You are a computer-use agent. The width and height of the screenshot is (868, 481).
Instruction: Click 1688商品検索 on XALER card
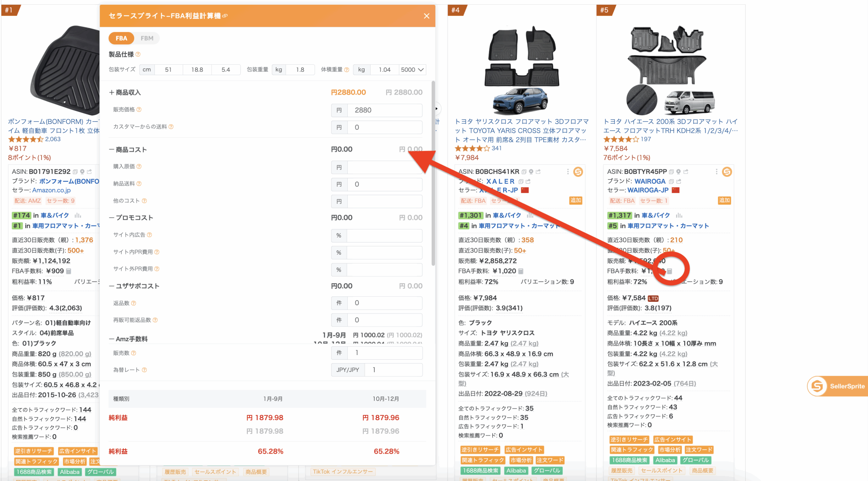click(x=480, y=470)
